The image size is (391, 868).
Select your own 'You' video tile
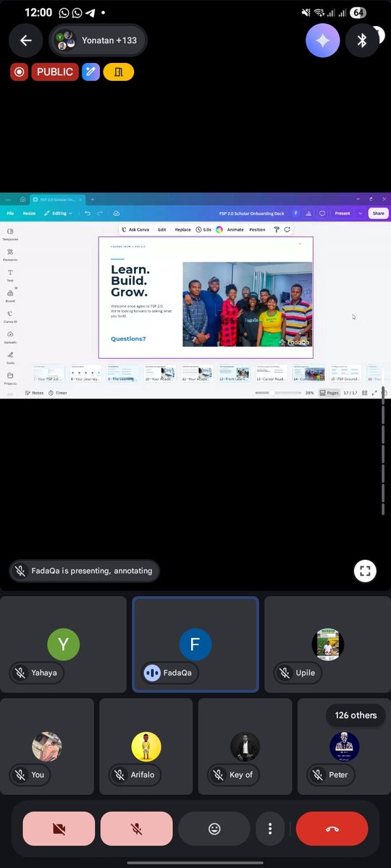click(46, 746)
